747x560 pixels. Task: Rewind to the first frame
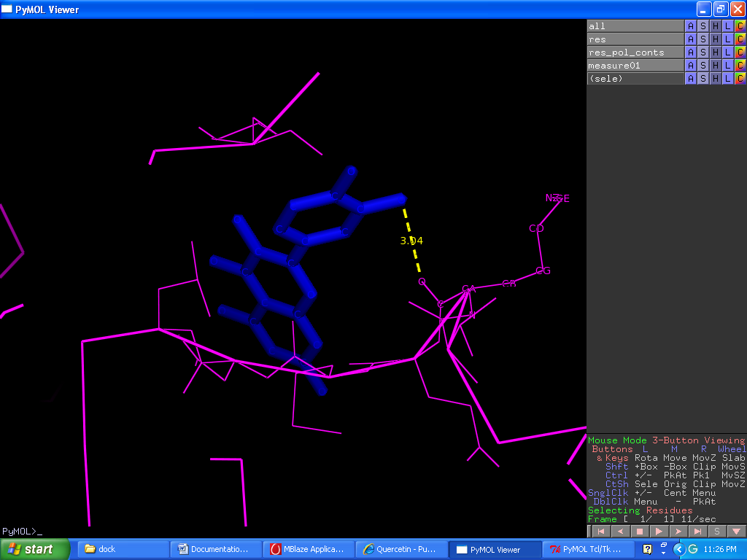(602, 532)
